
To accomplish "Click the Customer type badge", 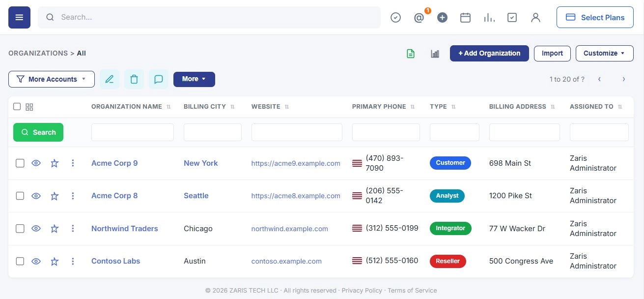I will [x=450, y=163].
